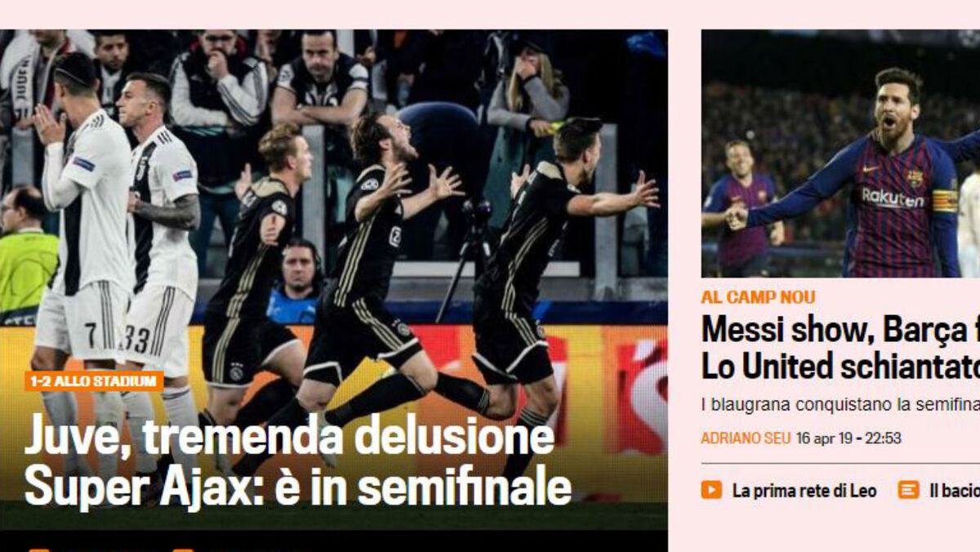
Task: Click the number 7 Juventus player in photo
Action: 82,261
